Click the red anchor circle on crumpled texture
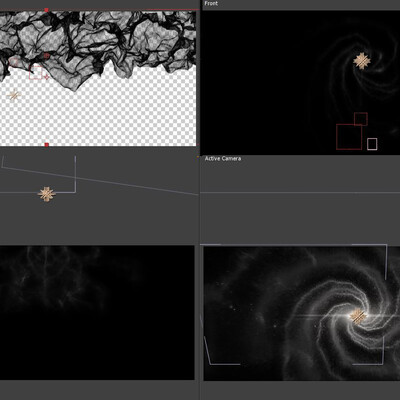400x400 pixels. coord(47,56)
